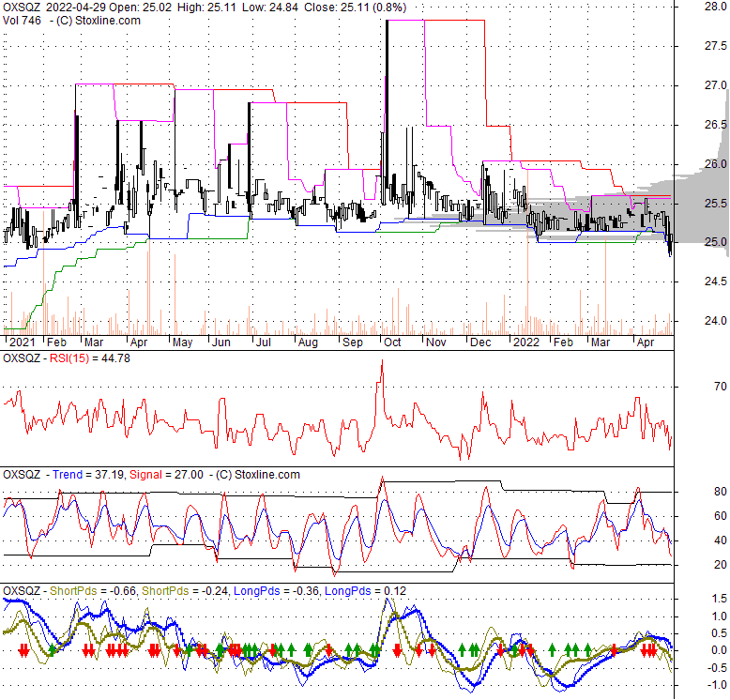Click the 70 level label on RSI panel
The image size is (730, 700).
(721, 387)
